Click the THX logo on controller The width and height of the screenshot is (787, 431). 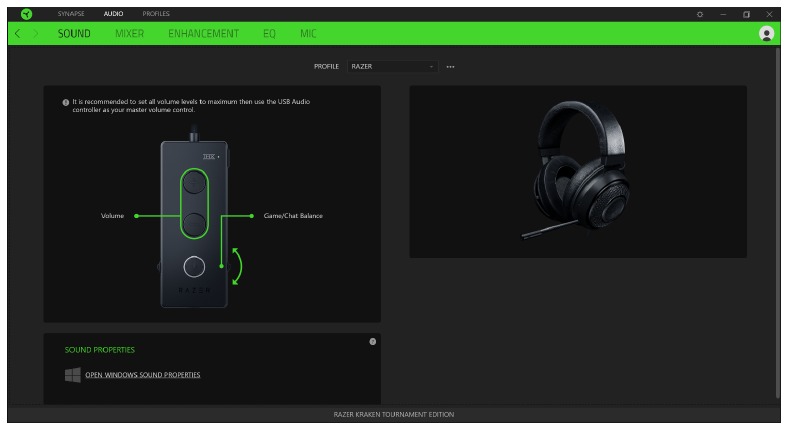point(211,157)
